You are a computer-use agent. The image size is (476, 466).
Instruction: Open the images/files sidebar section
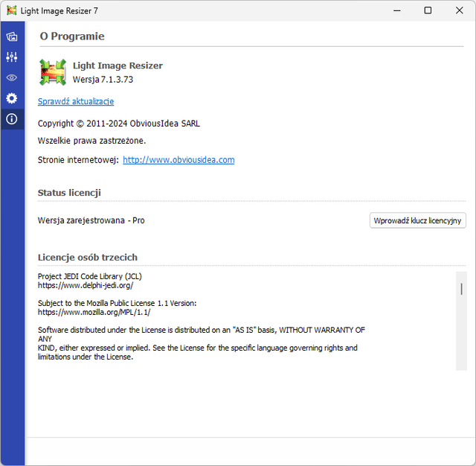12,36
